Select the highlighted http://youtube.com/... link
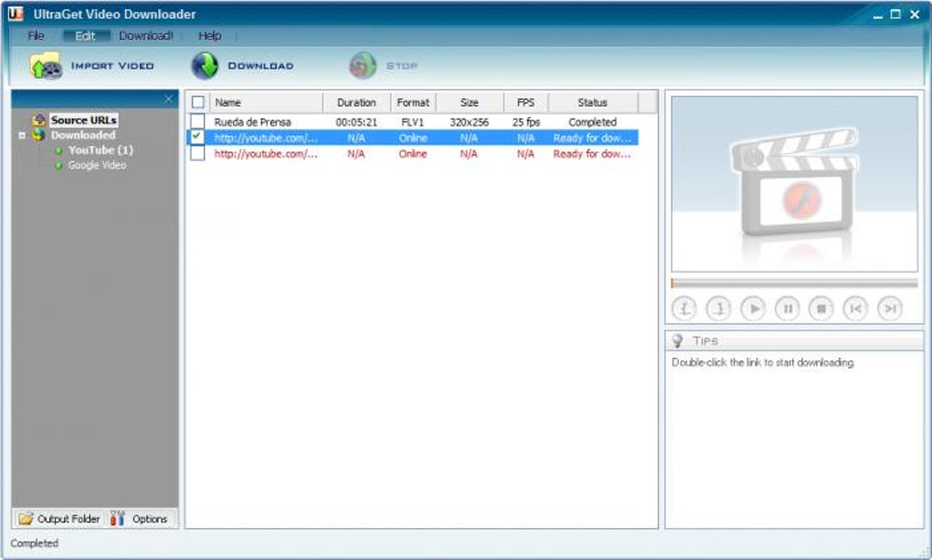The width and height of the screenshot is (932, 560). point(266,138)
